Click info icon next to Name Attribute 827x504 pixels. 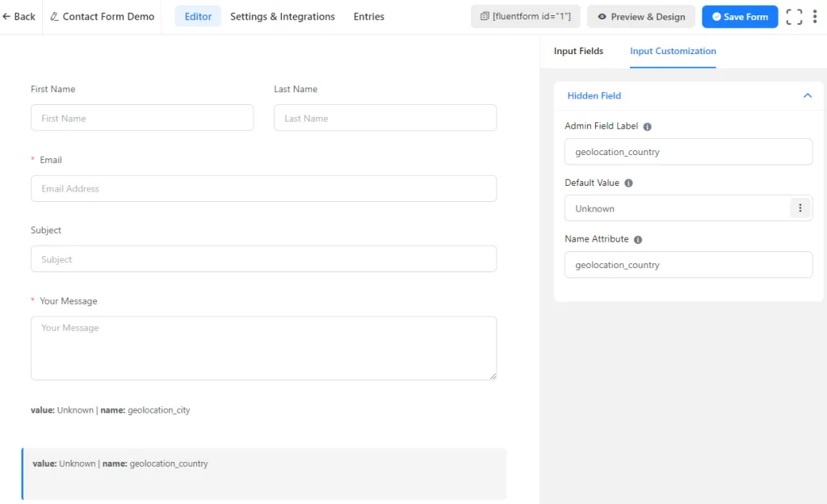pos(638,240)
